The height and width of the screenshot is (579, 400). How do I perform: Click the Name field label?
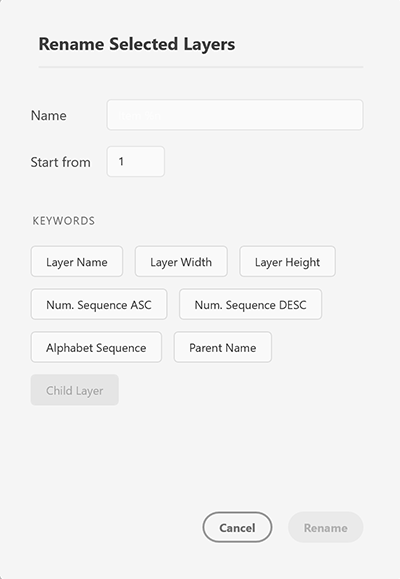[x=48, y=116]
